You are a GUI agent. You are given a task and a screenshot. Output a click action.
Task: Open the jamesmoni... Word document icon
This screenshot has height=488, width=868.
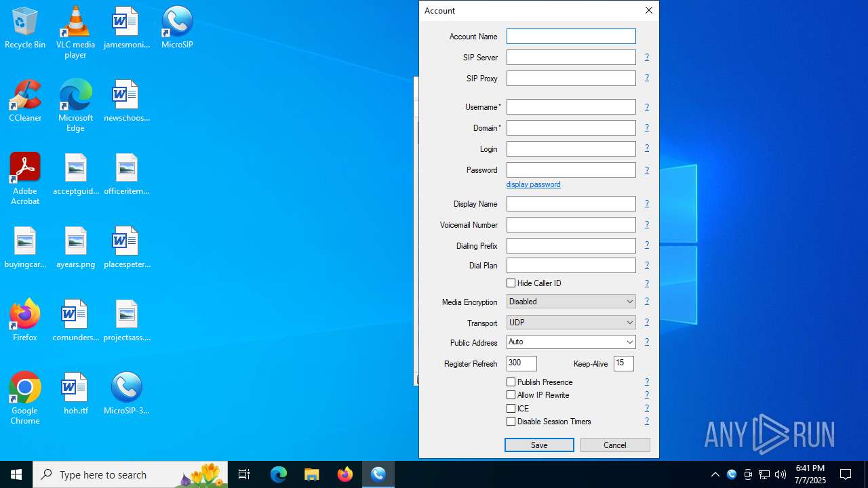126,28
